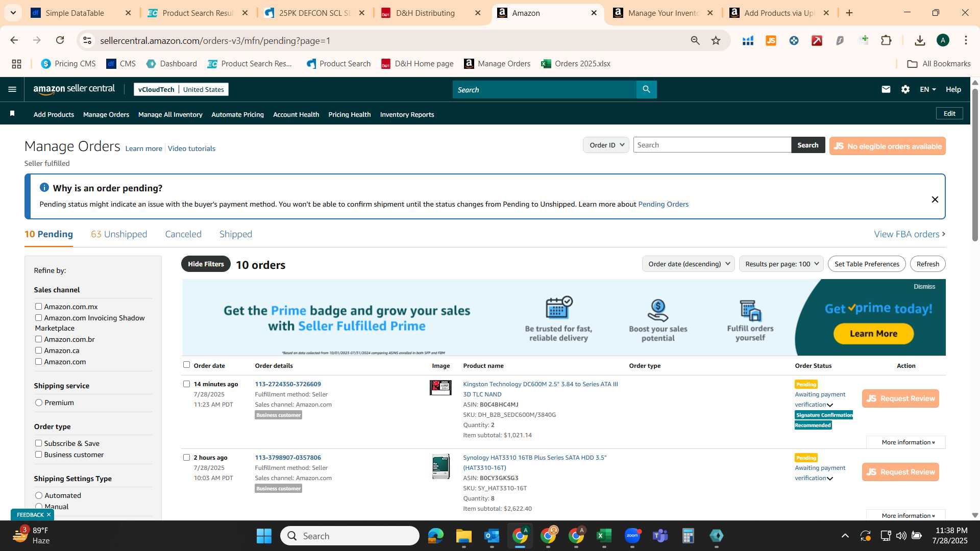Check the Amazon.com Invoicing Shadow Marketplace filter
The image size is (980, 551).
(38, 317)
